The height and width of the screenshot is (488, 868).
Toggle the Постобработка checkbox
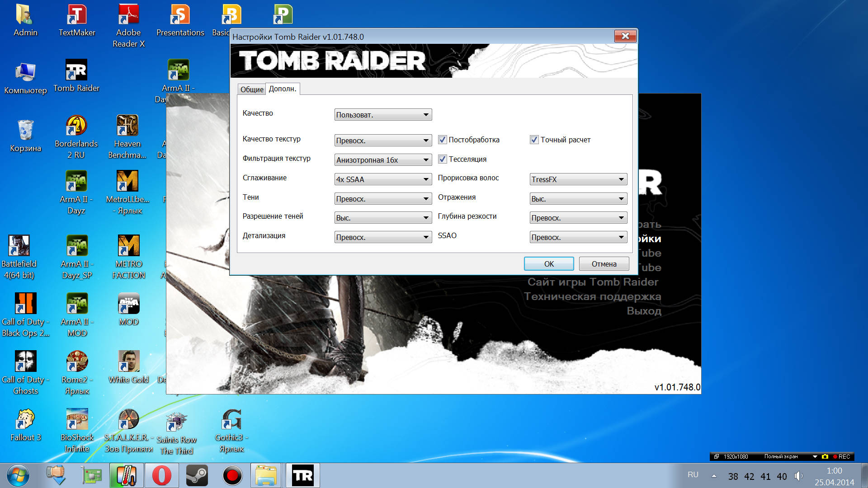point(443,140)
